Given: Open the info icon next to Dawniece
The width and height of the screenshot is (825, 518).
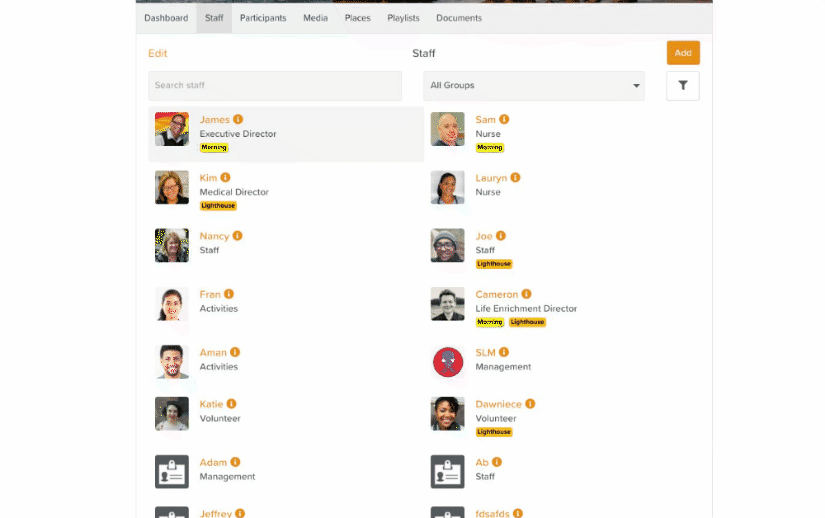Looking at the screenshot, I should [530, 404].
